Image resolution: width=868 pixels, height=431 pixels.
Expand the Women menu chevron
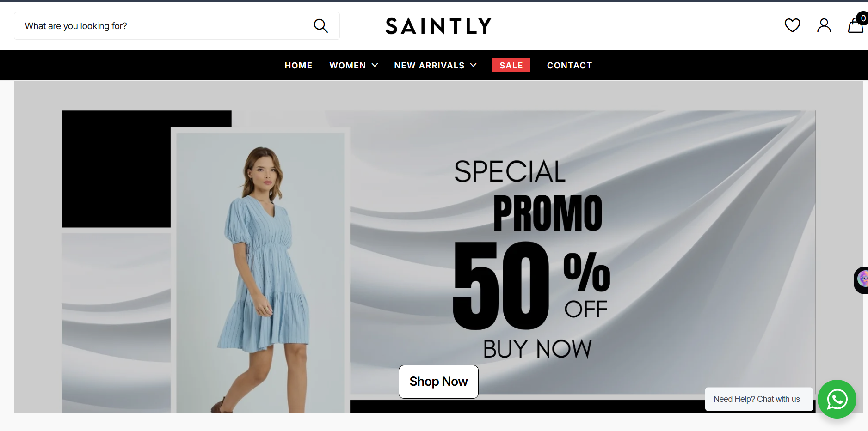[x=375, y=65]
